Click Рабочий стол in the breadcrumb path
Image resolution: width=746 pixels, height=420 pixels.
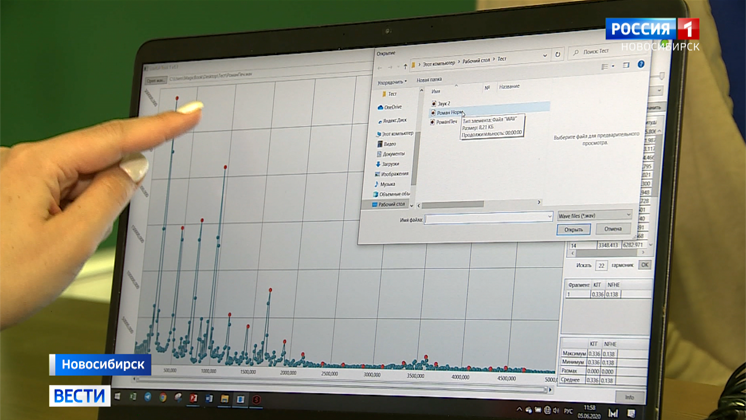pos(476,60)
